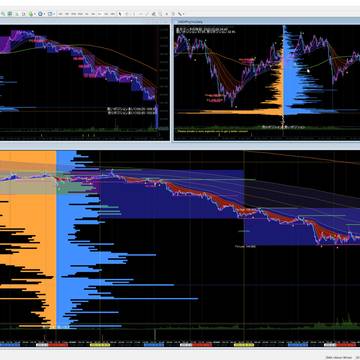Select the W1 timeframe button
The image size is (360, 360).
106,14
